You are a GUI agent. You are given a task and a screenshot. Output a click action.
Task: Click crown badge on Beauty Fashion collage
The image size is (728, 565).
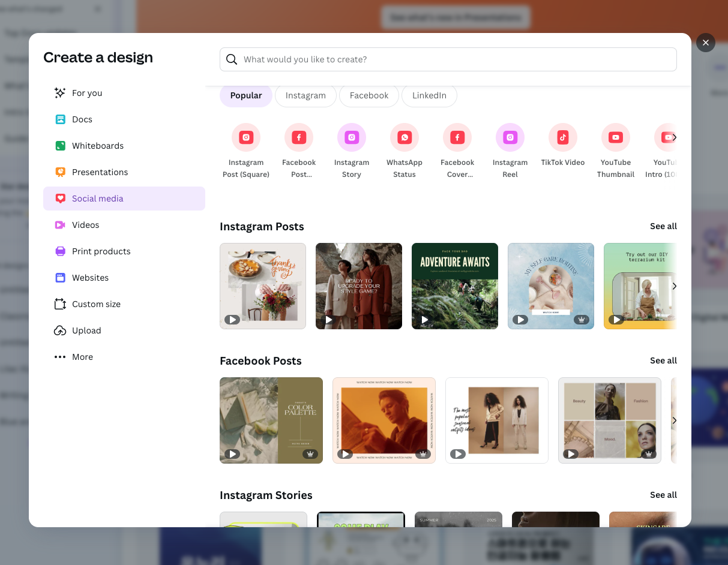648,454
